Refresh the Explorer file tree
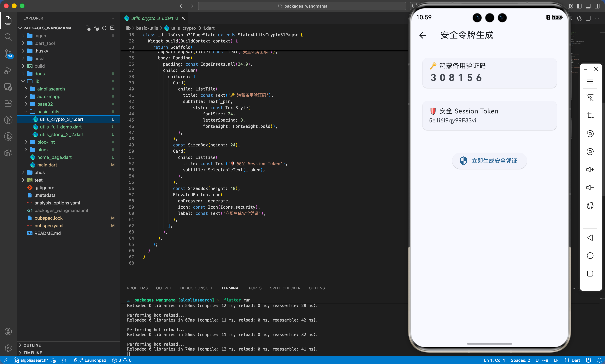The width and height of the screenshot is (605, 364). tap(104, 28)
